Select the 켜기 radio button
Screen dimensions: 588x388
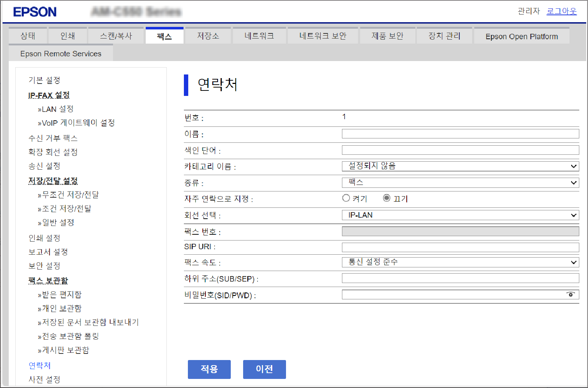tap(346, 198)
